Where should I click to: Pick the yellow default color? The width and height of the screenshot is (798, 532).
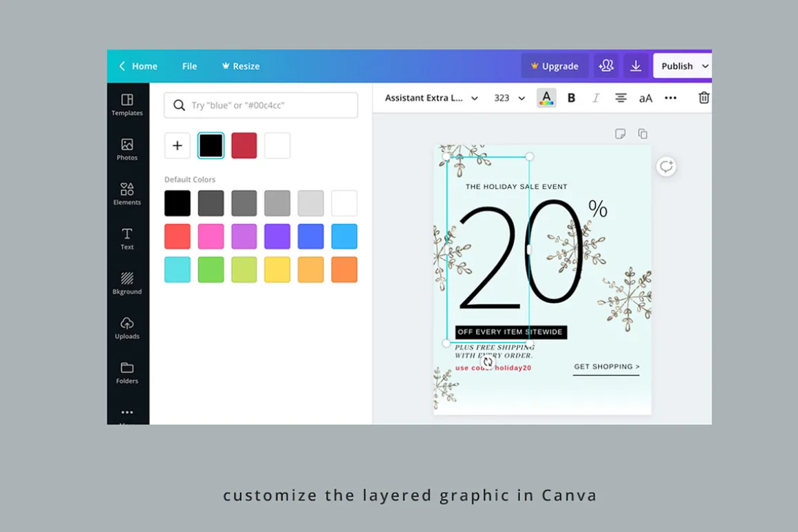(277, 269)
